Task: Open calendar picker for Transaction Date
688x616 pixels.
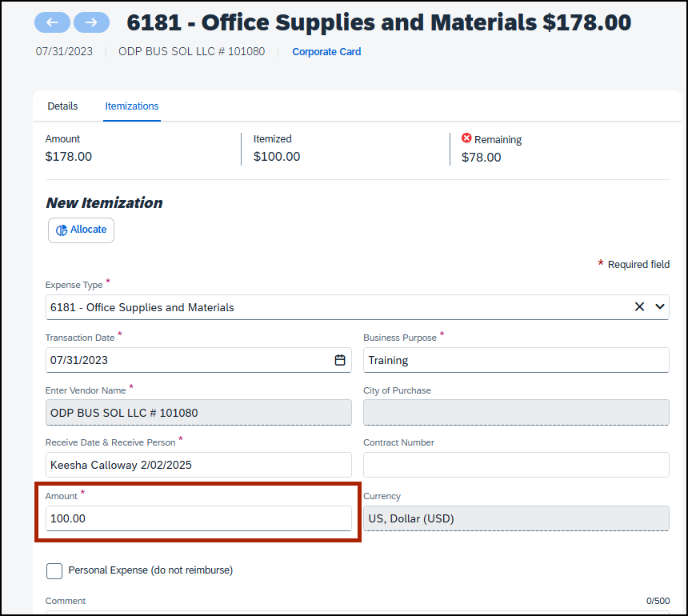Action: (340, 360)
